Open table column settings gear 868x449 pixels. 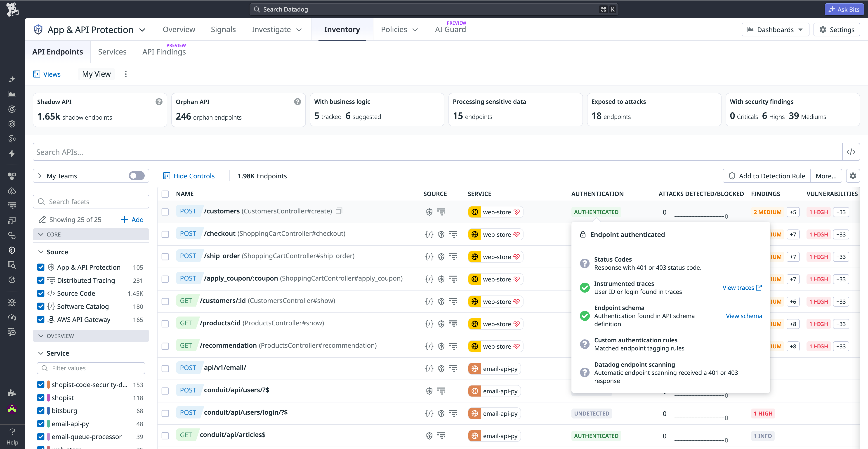point(853,176)
